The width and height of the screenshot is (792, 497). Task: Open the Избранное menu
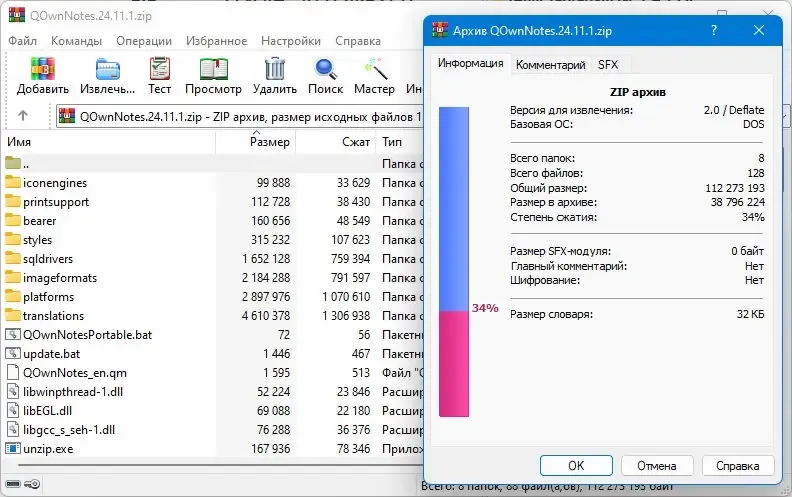point(216,41)
